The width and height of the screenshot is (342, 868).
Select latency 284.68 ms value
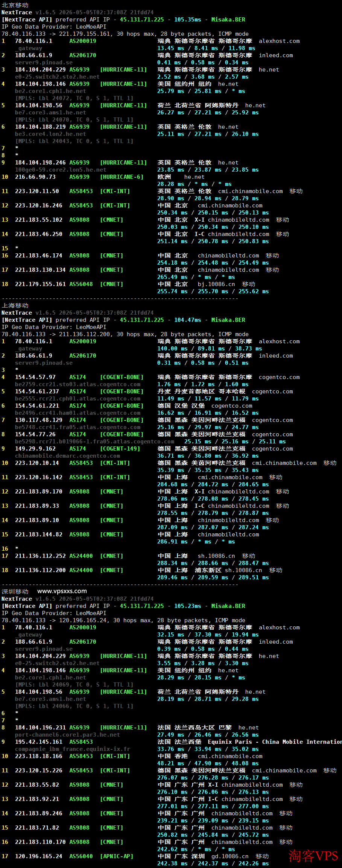pyautogui.click(x=172, y=484)
